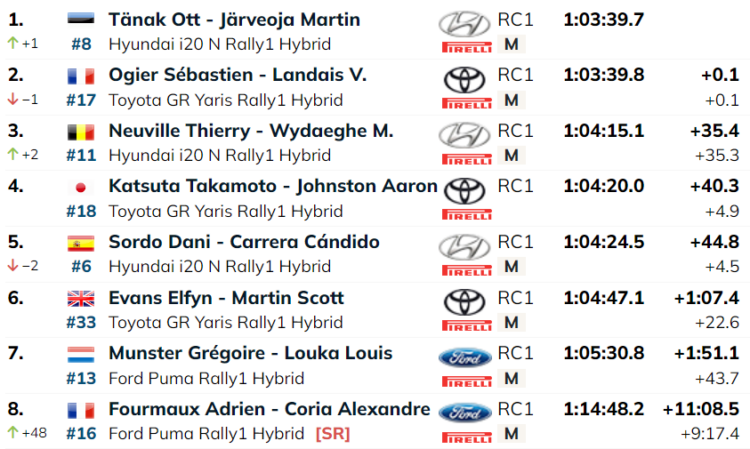Viewport: 750px width, 449px height.
Task: Click the Hyundai logo in Tänak's row
Action: 463,22
